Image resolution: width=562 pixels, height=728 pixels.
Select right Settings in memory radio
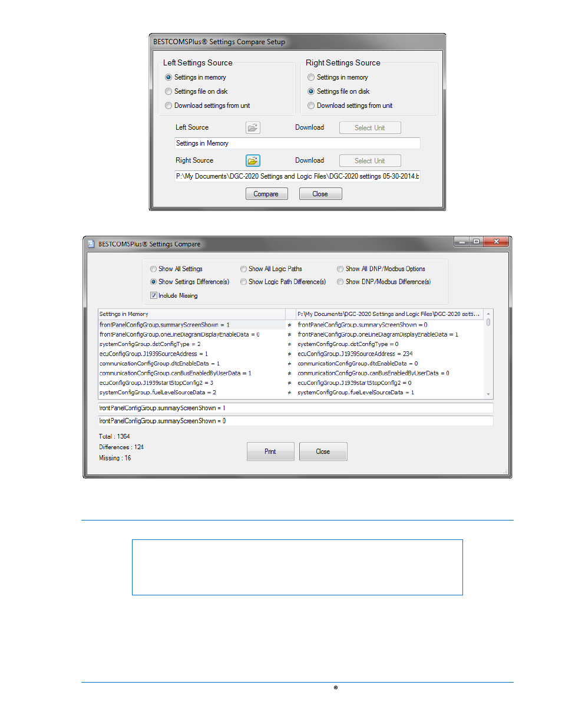point(311,77)
